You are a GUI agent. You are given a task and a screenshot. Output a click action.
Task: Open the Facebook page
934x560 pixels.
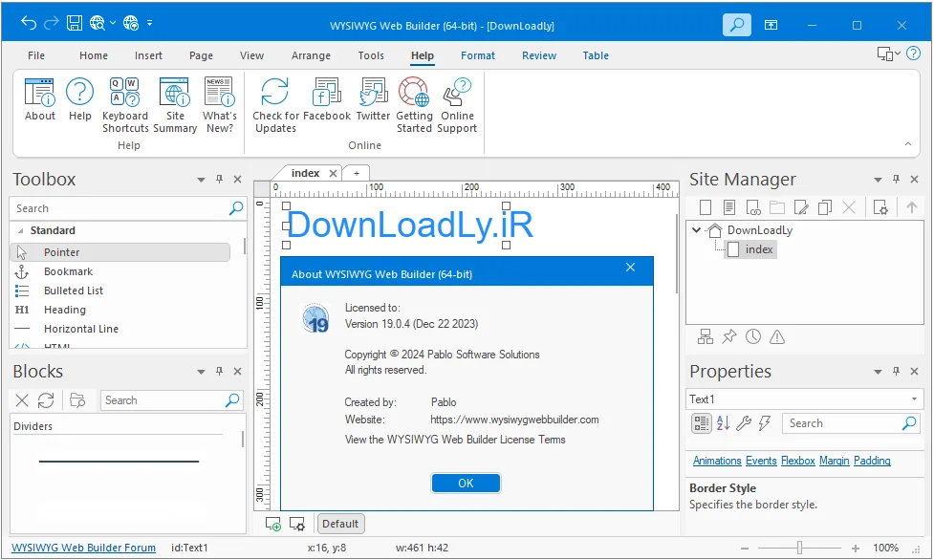point(327,99)
